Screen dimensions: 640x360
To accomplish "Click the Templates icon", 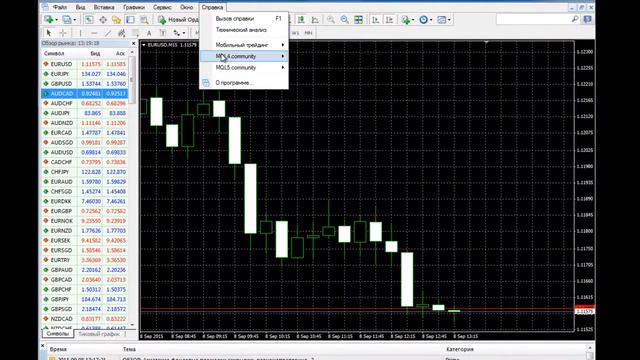I will (x=441, y=20).
